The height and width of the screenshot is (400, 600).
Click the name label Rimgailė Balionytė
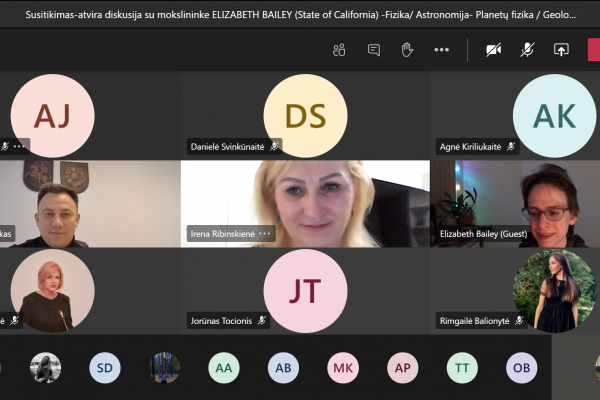coord(474,321)
